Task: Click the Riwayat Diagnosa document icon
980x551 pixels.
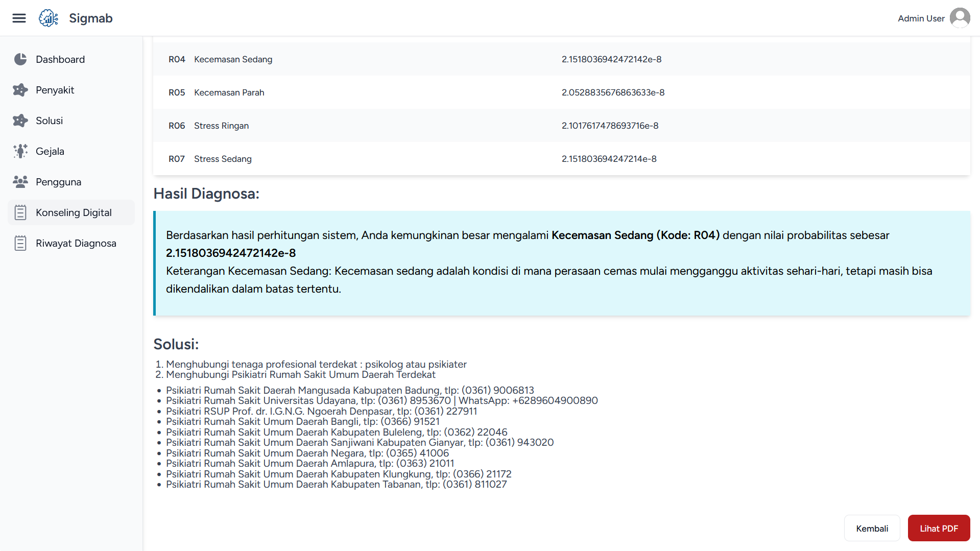Action: [20, 243]
